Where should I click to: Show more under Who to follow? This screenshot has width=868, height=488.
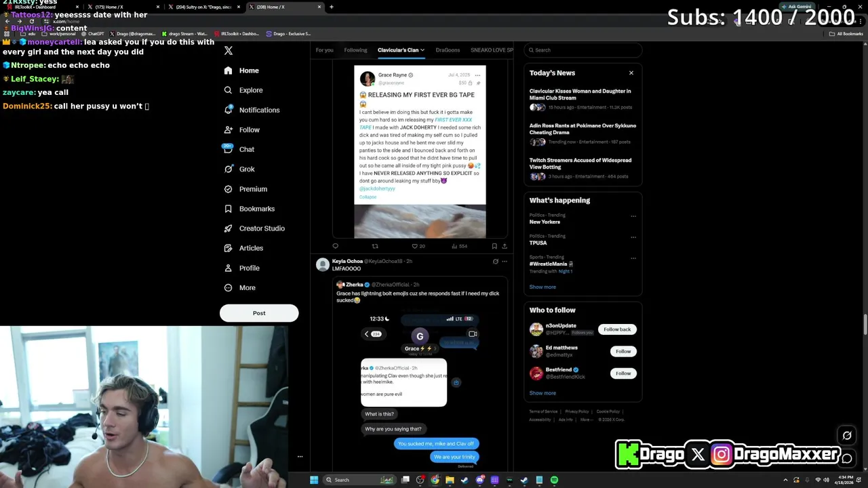pos(542,393)
